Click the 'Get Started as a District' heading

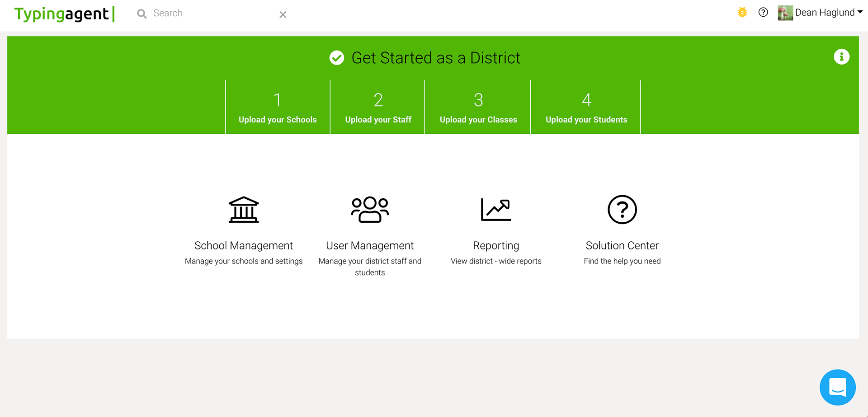(436, 58)
